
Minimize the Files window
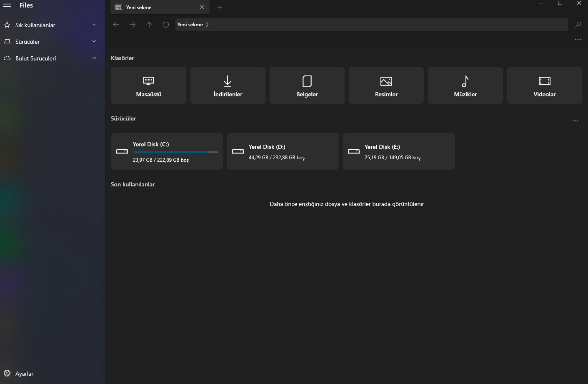point(541,3)
